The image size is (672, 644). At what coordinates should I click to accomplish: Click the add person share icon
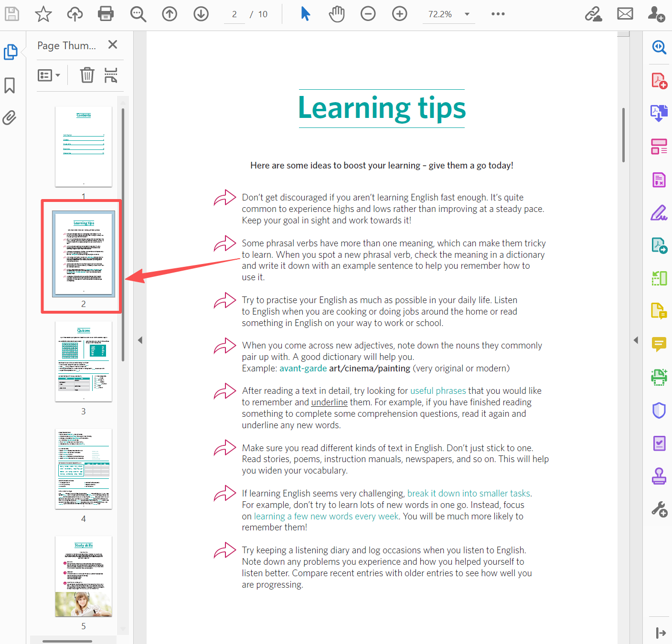(x=657, y=14)
